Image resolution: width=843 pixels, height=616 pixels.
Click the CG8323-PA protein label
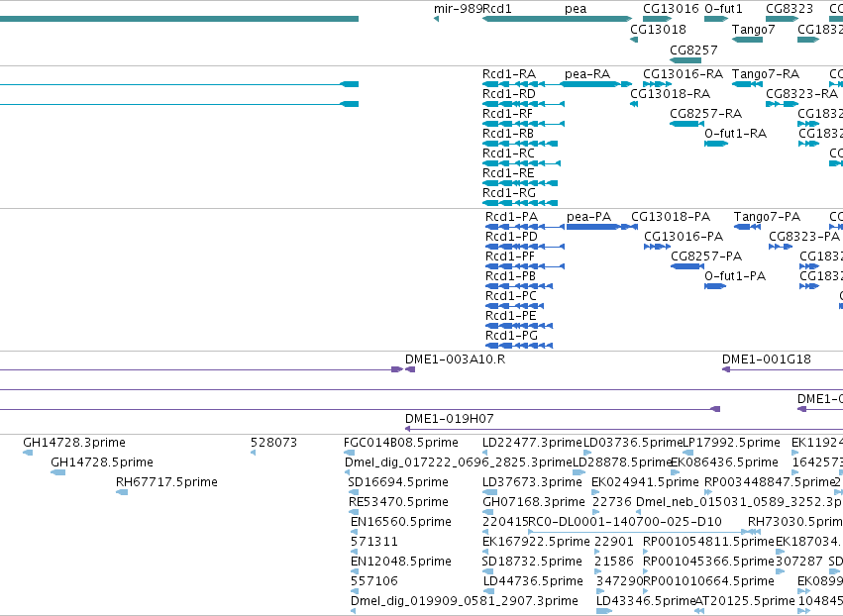[x=804, y=237]
